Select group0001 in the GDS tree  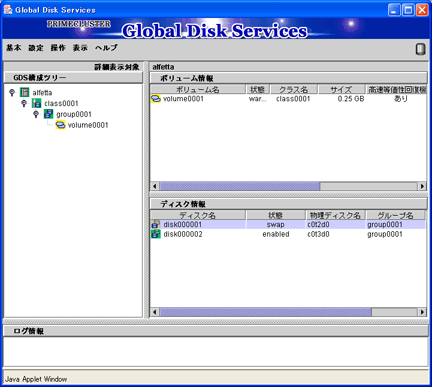[x=74, y=114]
